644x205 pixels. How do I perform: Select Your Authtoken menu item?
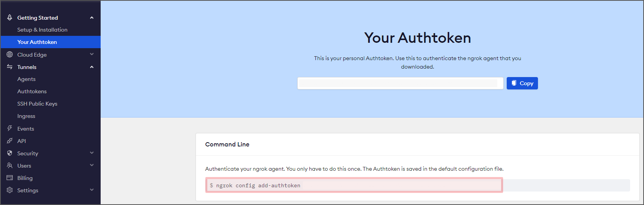[51, 42]
